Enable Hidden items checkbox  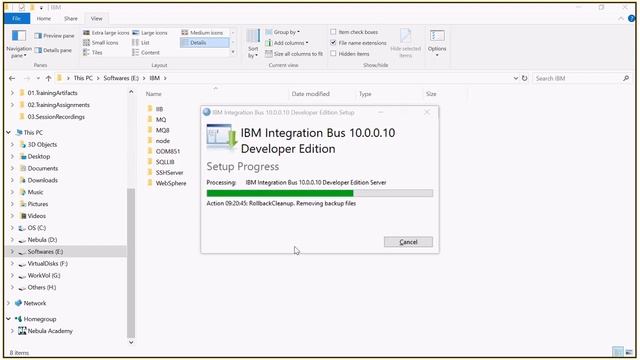pos(333,53)
